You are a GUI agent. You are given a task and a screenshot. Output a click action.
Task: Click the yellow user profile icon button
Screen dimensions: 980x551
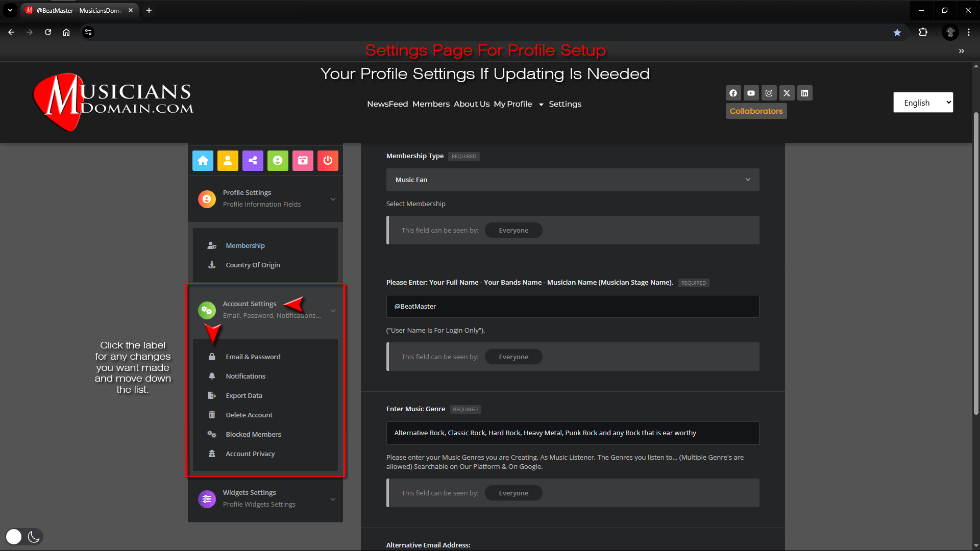point(228,161)
